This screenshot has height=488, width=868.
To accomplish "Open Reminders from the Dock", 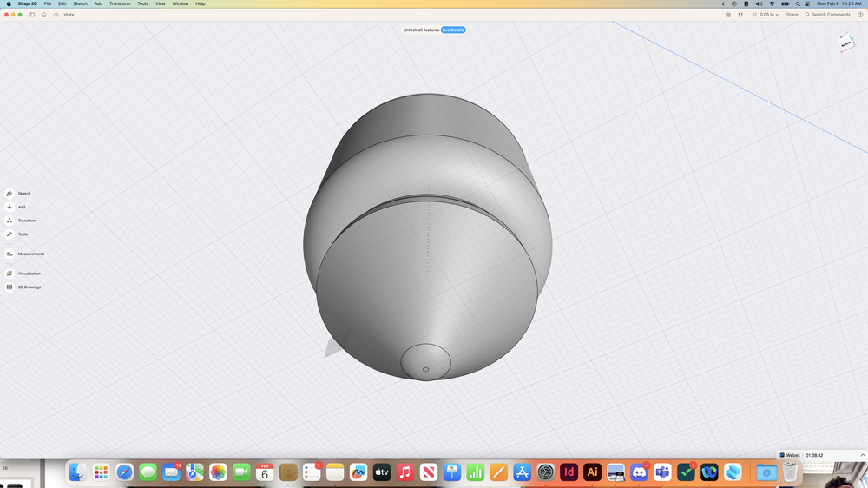I will point(312,472).
